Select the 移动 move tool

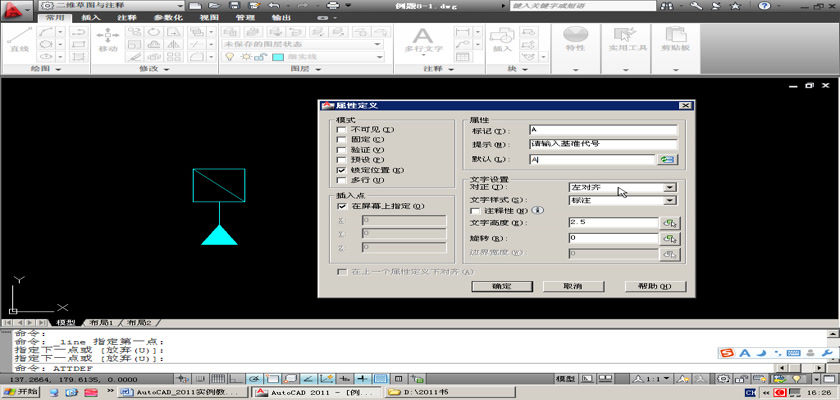coord(108,40)
